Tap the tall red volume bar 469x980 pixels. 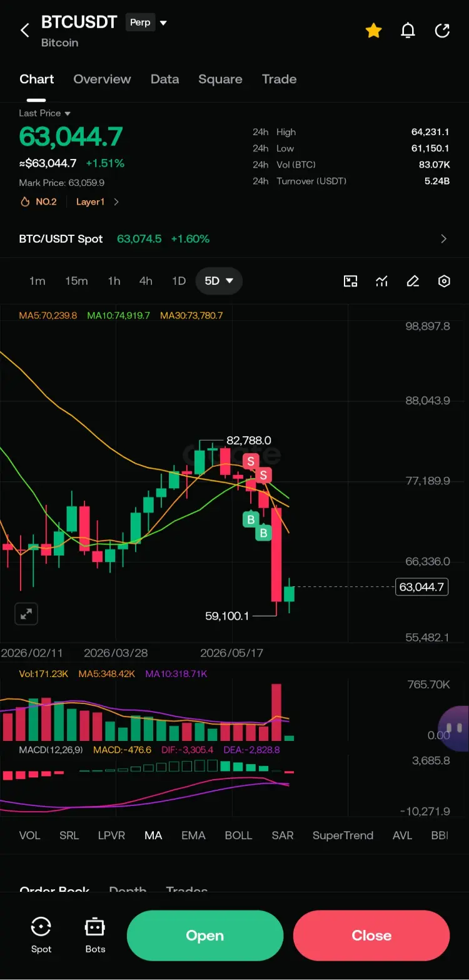pos(276,713)
